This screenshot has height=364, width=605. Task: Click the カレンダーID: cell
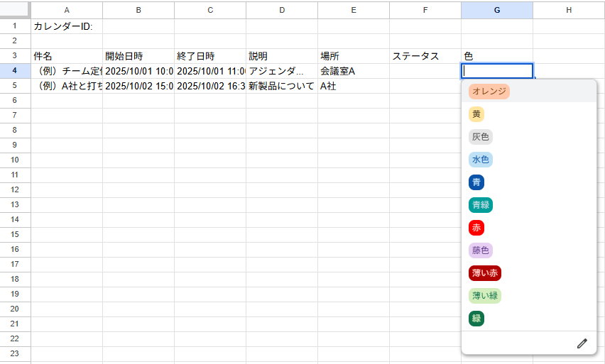tap(67, 26)
